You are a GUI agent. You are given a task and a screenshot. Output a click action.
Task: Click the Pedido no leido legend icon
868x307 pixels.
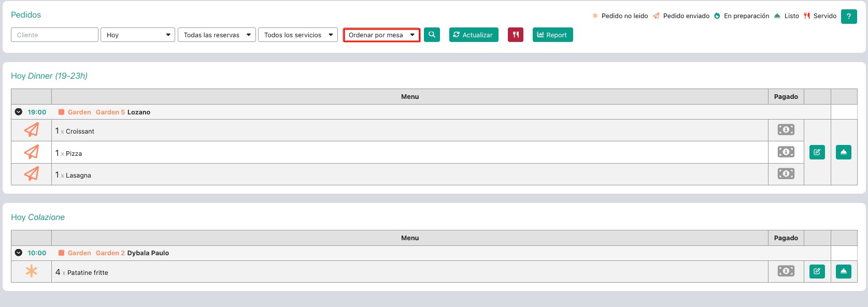[595, 16]
